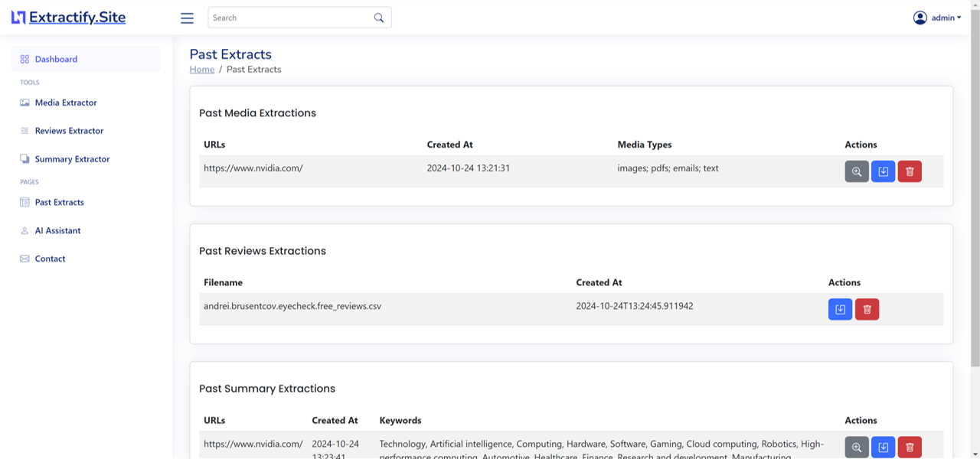This screenshot has height=459, width=980.
Task: Download the nvidia.com media extraction
Action: click(883, 171)
